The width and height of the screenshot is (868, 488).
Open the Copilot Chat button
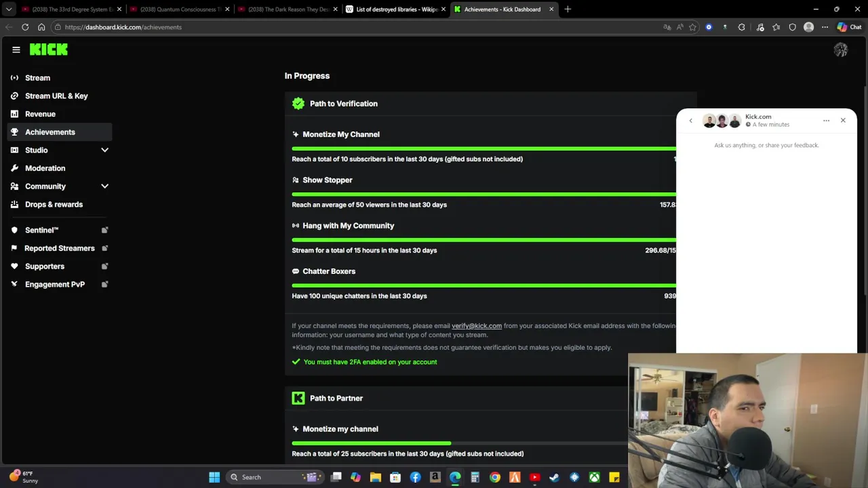coord(849,27)
